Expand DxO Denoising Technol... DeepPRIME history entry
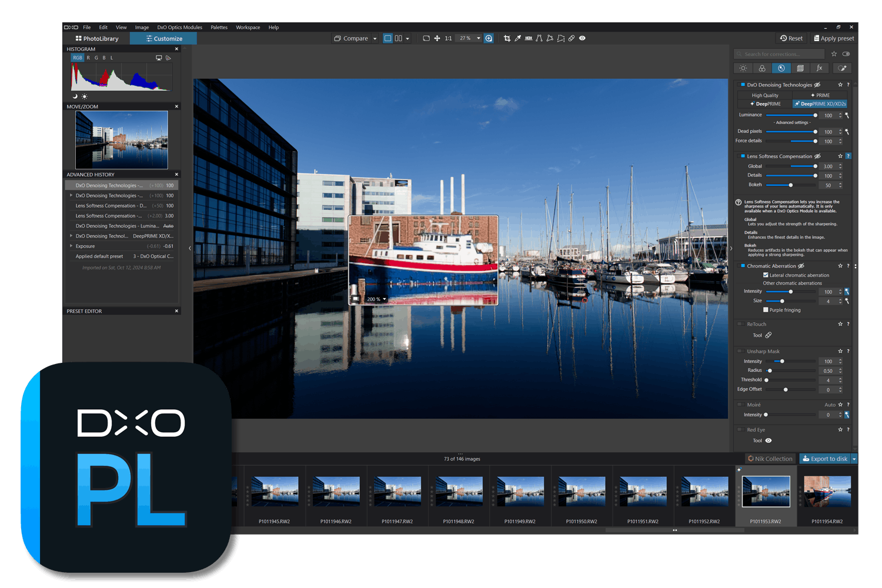Screen dimensions: 882x588 click(x=71, y=236)
